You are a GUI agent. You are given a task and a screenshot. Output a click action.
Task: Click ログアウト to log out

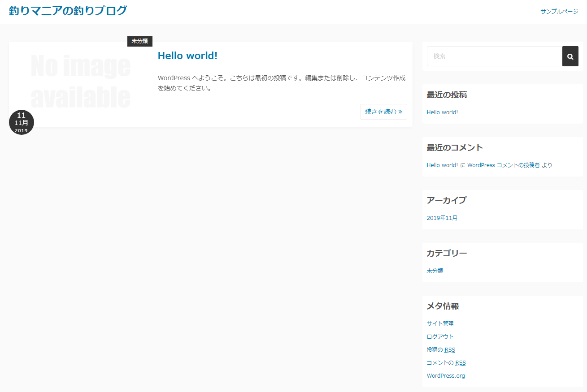tap(440, 337)
